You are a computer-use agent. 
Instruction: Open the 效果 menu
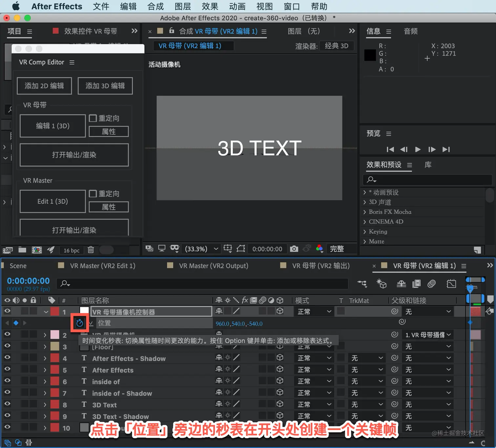[x=210, y=7]
